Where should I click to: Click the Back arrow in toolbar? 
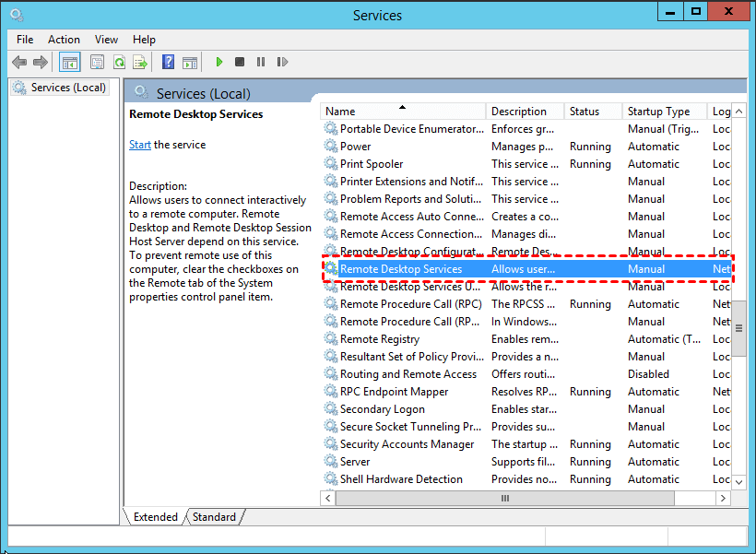click(19, 63)
